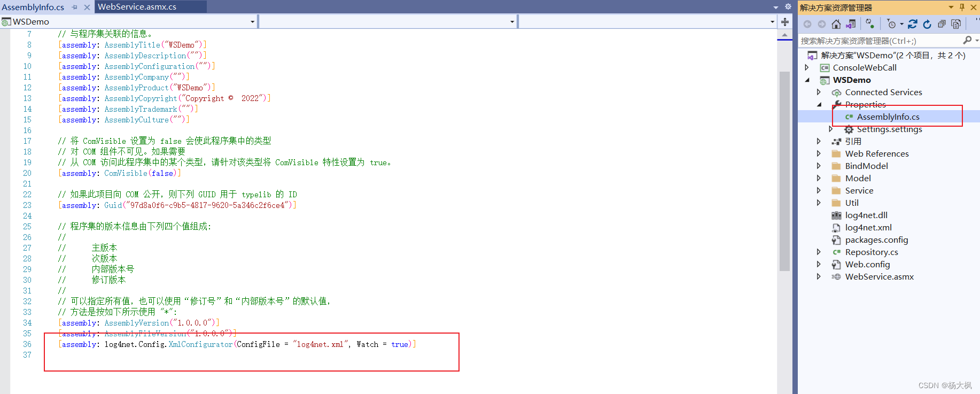Collapse the WSDemo project node

pos(807,80)
